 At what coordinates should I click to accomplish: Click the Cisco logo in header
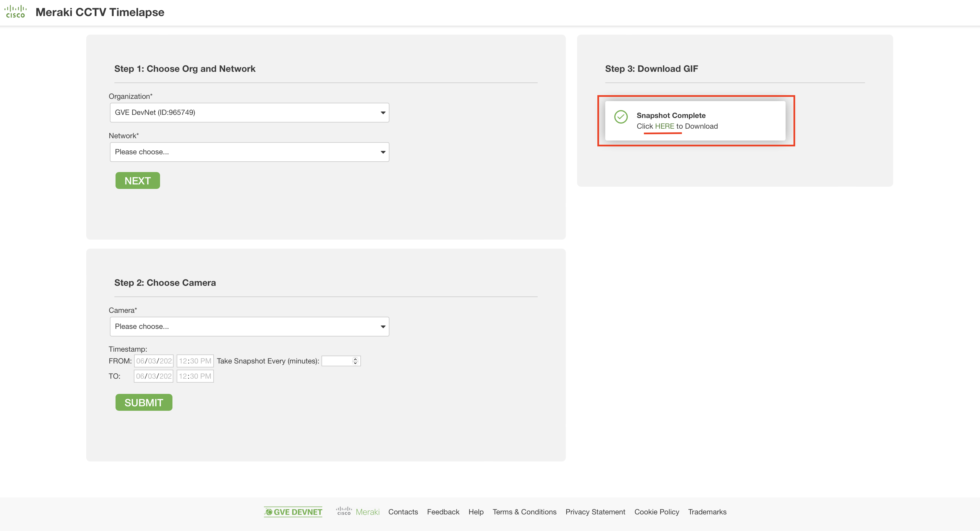point(15,12)
